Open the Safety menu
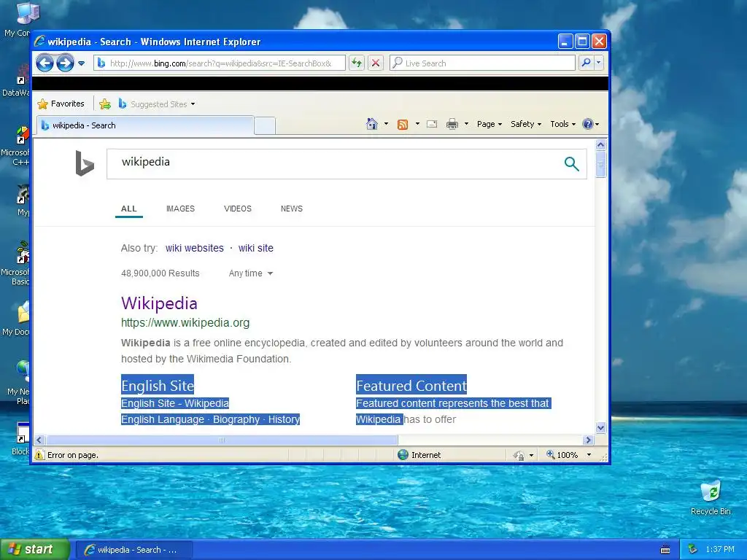This screenshot has height=560, width=747. point(525,124)
